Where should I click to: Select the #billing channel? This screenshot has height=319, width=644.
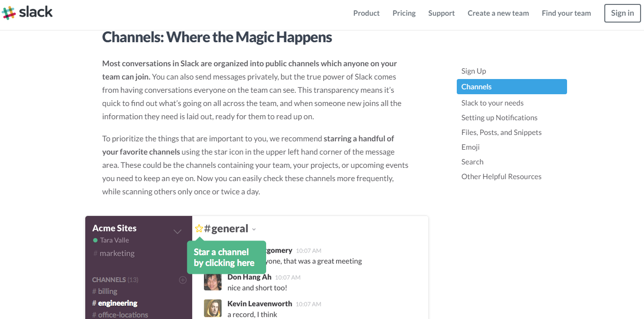tap(104, 291)
